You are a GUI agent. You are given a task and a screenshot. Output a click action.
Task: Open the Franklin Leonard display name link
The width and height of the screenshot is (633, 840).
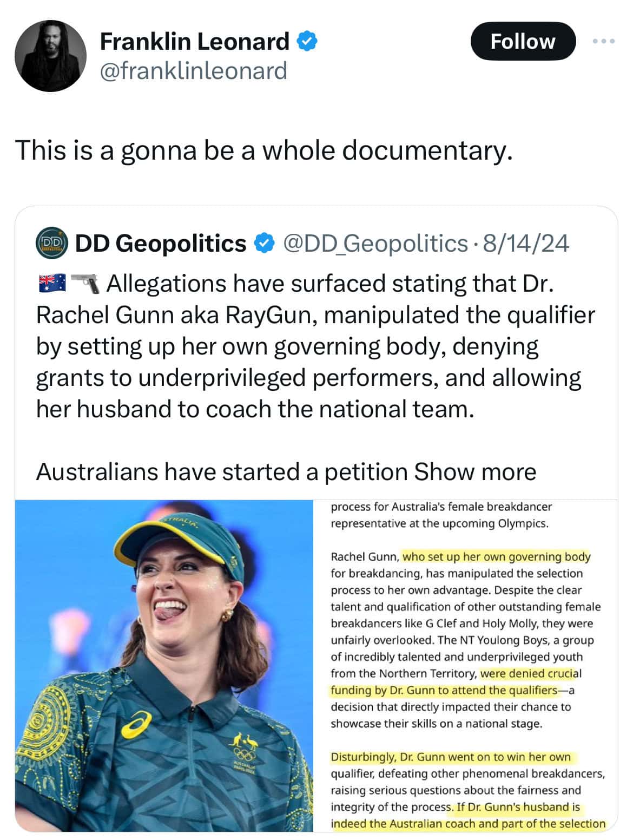pyautogui.click(x=195, y=42)
